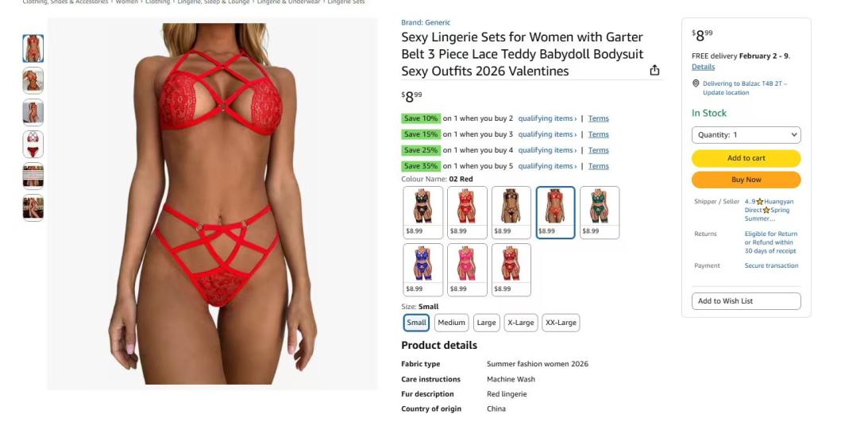Click the Add to Wish List button
The height and width of the screenshot is (422, 868).
[x=746, y=301]
